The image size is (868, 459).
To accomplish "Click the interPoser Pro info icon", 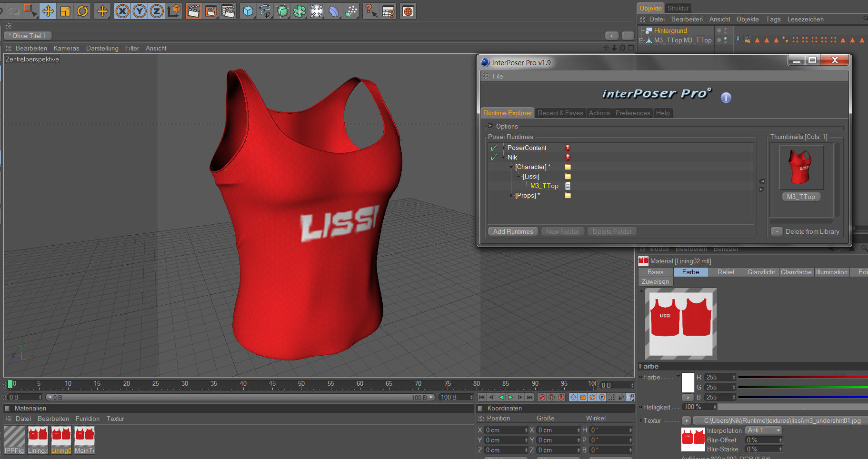I will 726,98.
